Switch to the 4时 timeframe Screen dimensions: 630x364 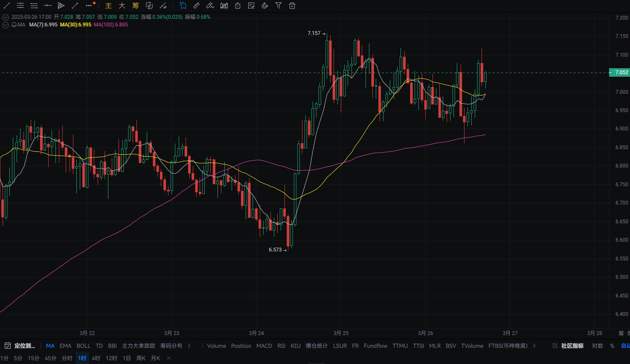tap(96, 358)
